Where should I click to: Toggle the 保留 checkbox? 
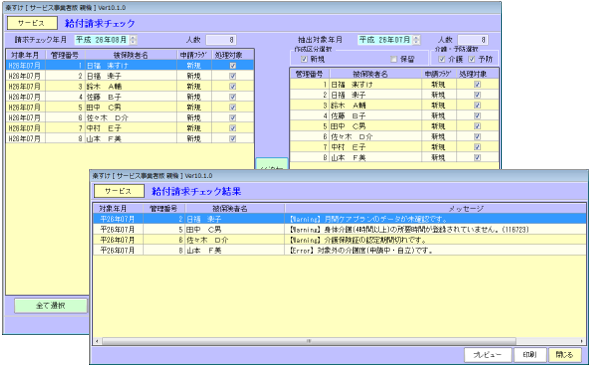[394, 59]
